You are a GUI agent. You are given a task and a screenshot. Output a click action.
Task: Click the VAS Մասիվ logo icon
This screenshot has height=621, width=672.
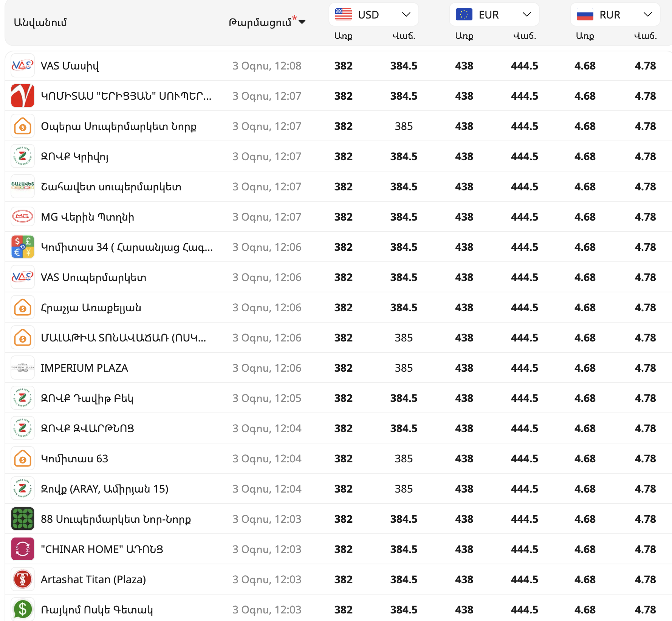click(x=23, y=66)
